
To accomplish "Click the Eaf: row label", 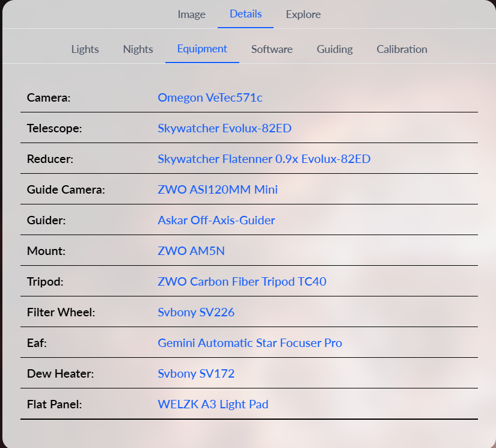I will tap(37, 343).
